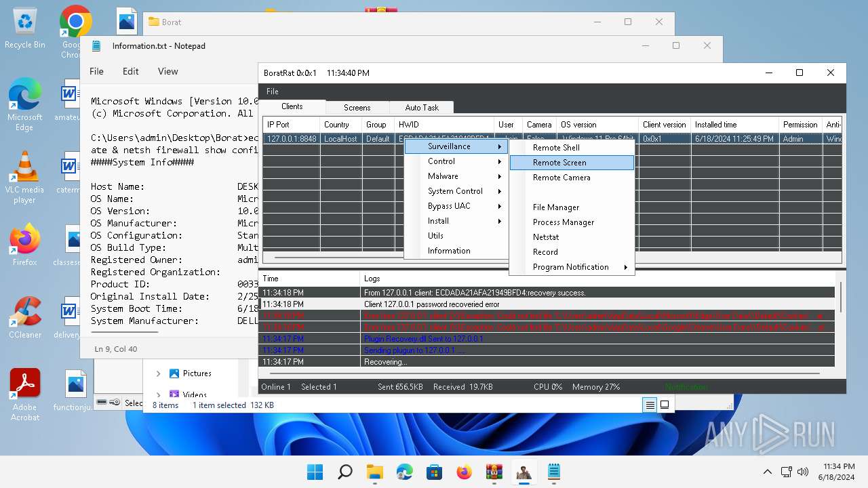This screenshot has width=868, height=488.
Task: Open Bypass UAC submenu
Action: (x=457, y=206)
